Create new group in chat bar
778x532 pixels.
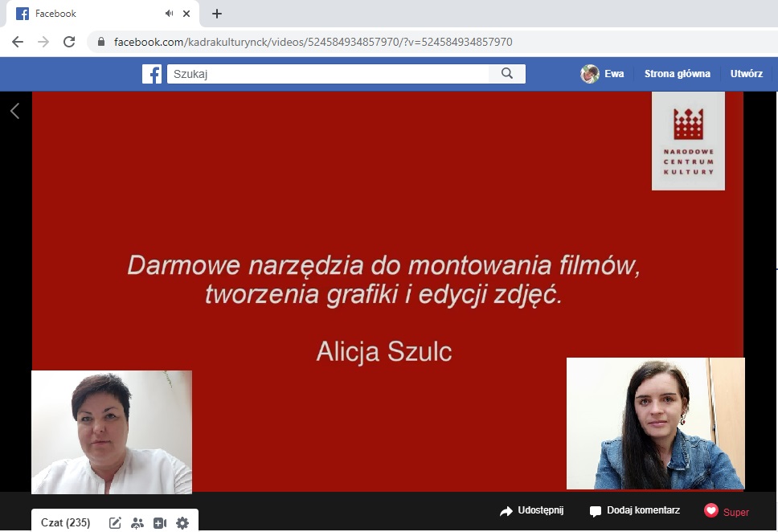click(x=137, y=523)
